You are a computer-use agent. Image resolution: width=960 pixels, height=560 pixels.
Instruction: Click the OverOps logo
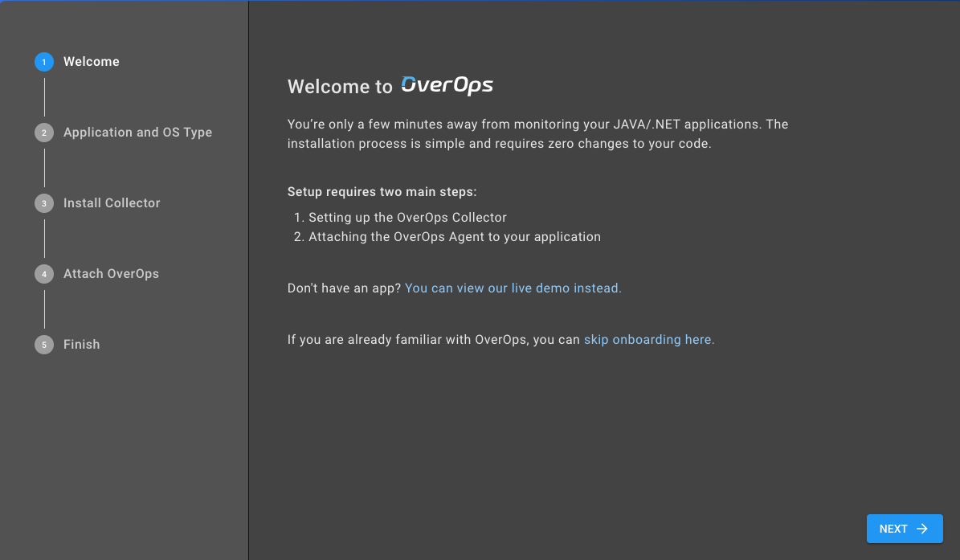click(x=447, y=86)
